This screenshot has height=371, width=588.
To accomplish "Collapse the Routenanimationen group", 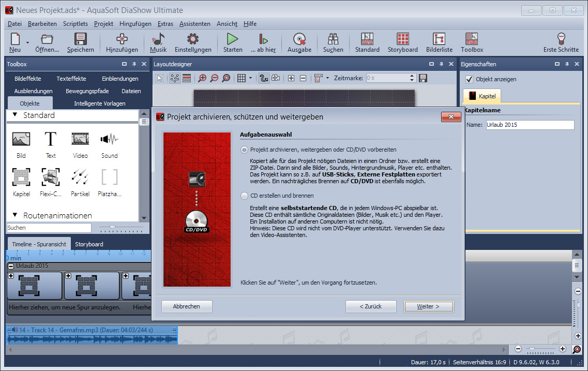I will [x=15, y=215].
